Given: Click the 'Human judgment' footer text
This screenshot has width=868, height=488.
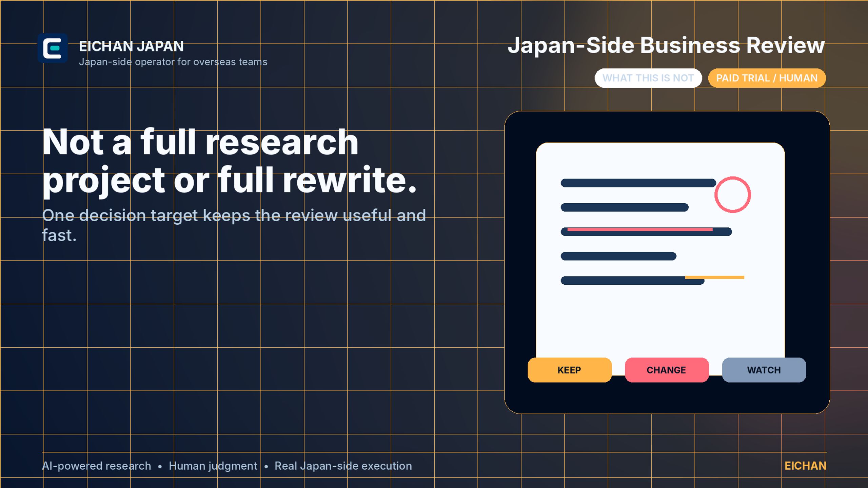Looking at the screenshot, I should click(x=213, y=466).
